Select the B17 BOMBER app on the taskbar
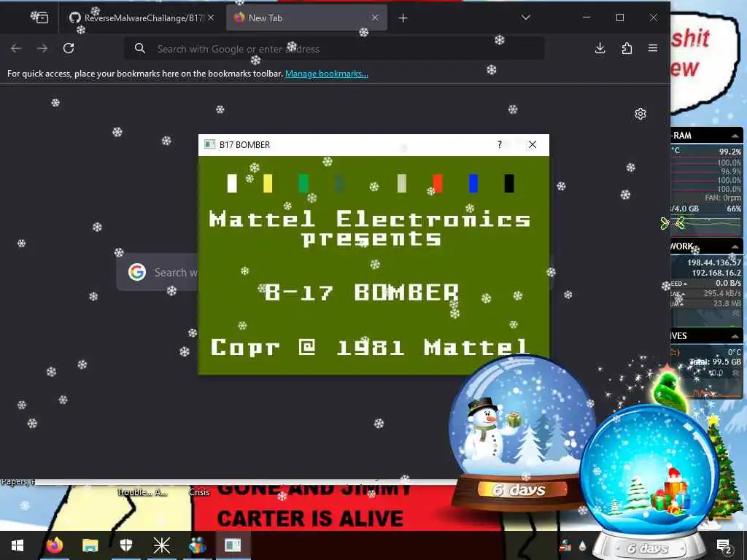Viewport: 747px width, 560px height. (233, 545)
